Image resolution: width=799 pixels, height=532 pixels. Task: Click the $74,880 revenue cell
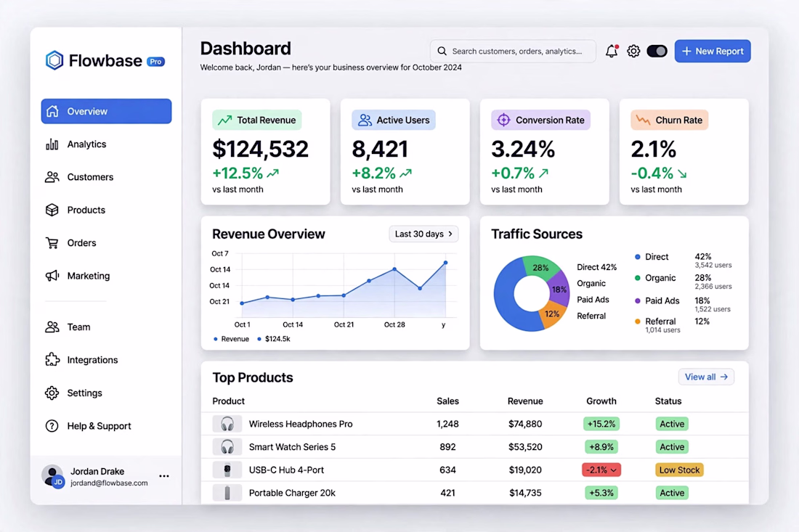coord(525,424)
